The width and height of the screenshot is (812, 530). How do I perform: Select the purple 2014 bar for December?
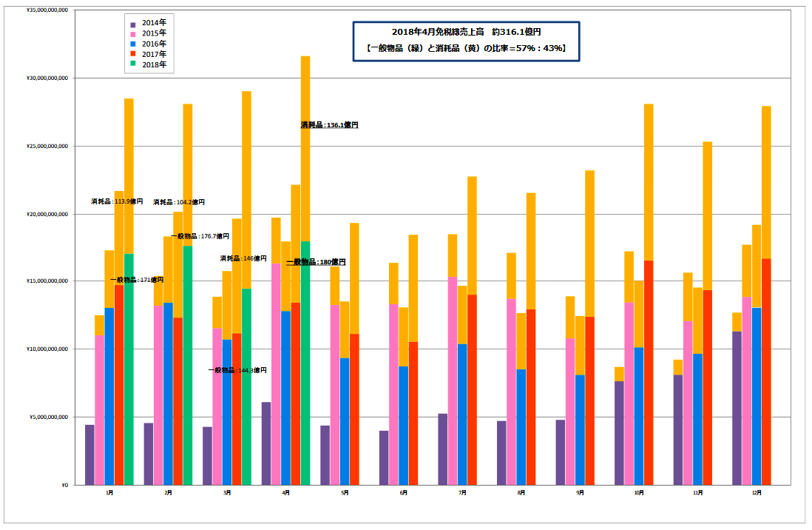[737, 407]
